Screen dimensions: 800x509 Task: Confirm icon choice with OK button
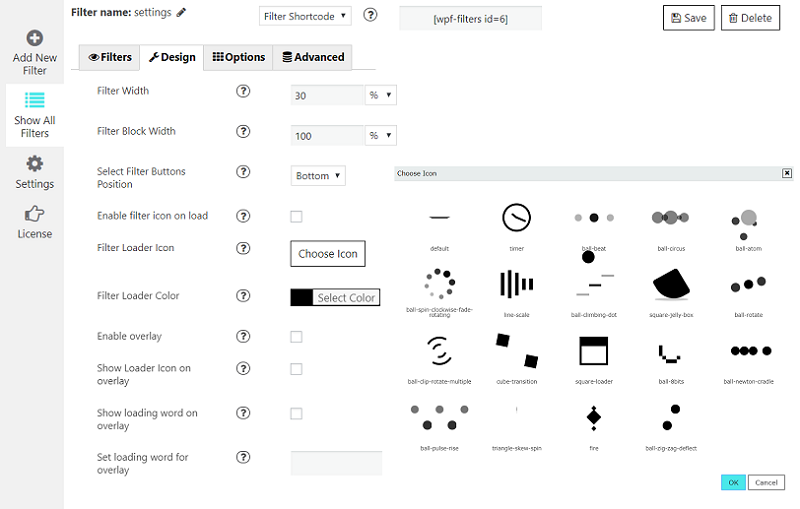[x=733, y=483]
